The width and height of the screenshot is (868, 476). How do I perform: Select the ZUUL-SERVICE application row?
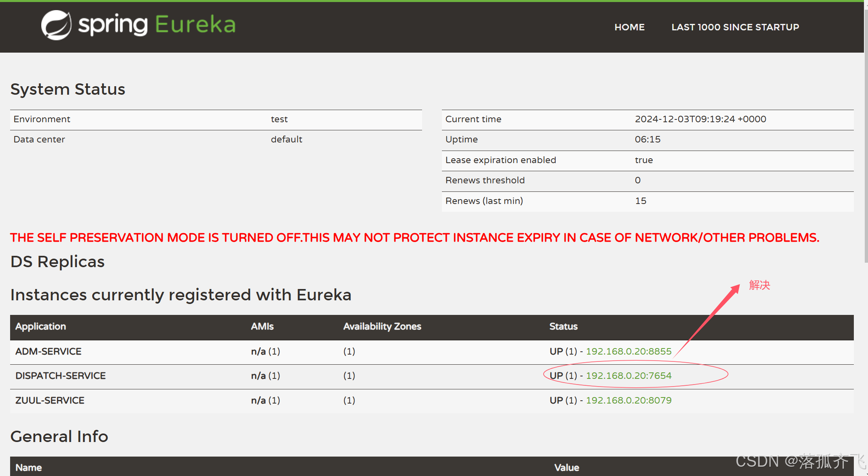pos(50,400)
